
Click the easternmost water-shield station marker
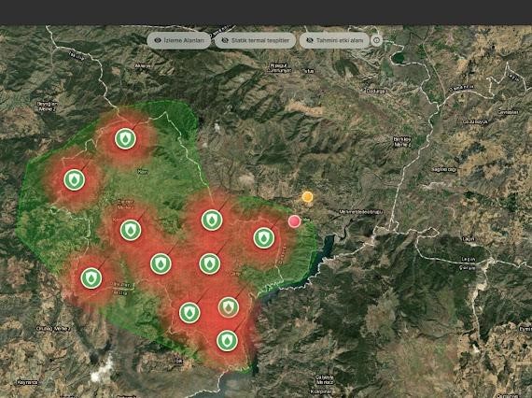(x=264, y=237)
